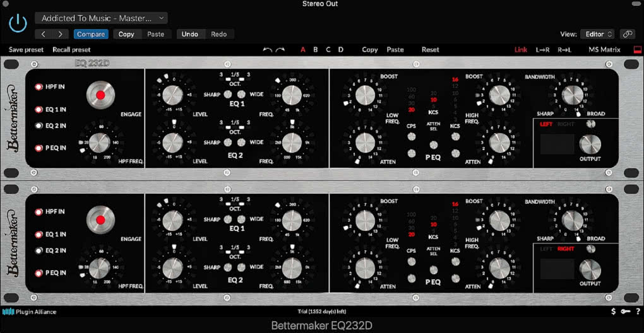Click the bottom unit EQ 2 WIDE button
The image size is (644, 333).
tap(241, 267)
